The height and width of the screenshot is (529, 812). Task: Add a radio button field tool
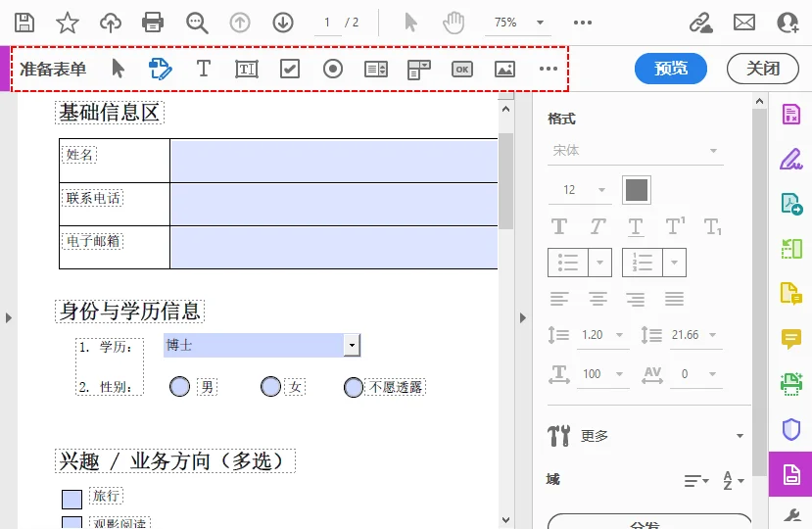click(x=333, y=69)
